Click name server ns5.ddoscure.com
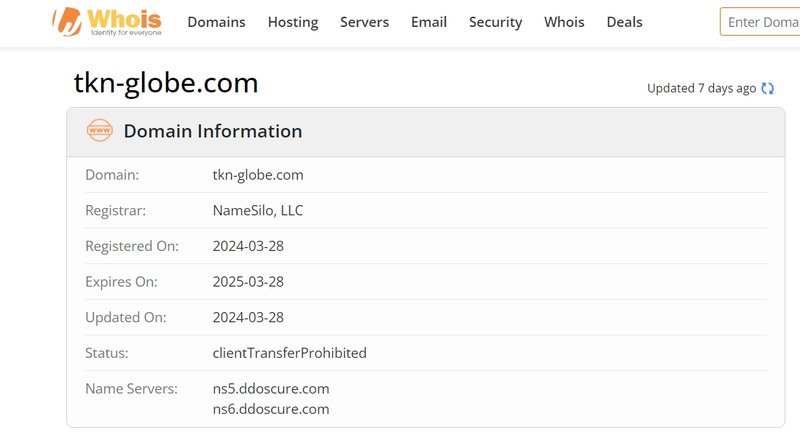Image resolution: width=800 pixels, height=435 pixels. click(x=271, y=389)
